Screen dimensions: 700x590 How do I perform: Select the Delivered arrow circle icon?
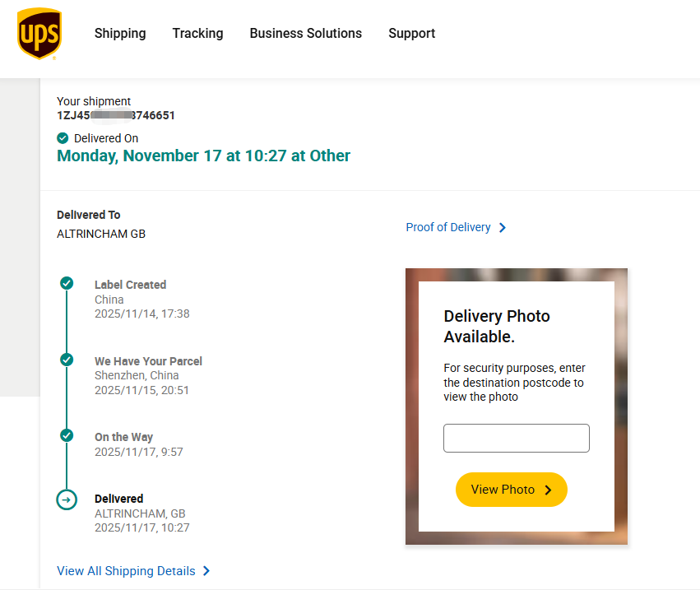(x=67, y=499)
